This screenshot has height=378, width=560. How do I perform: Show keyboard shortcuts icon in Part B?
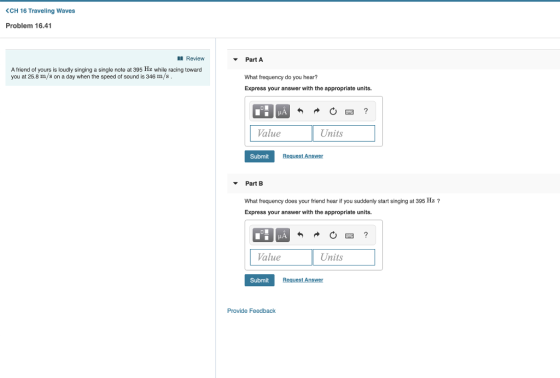coord(349,235)
